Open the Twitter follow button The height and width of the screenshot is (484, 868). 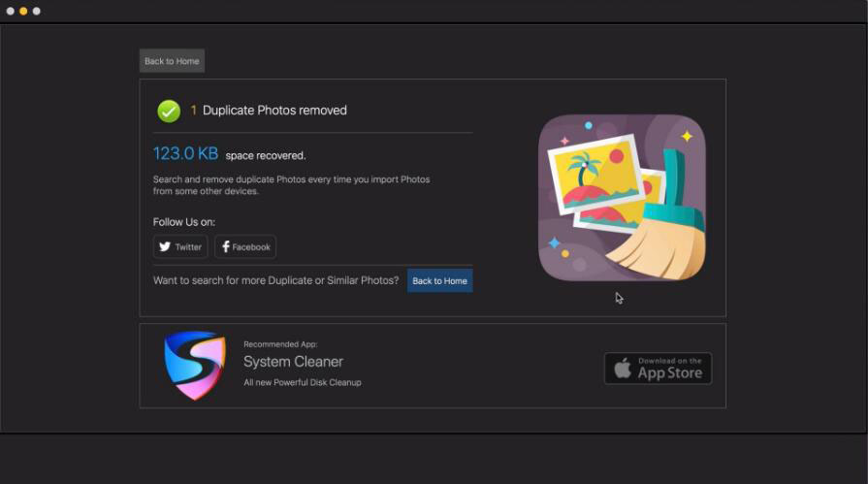click(180, 247)
